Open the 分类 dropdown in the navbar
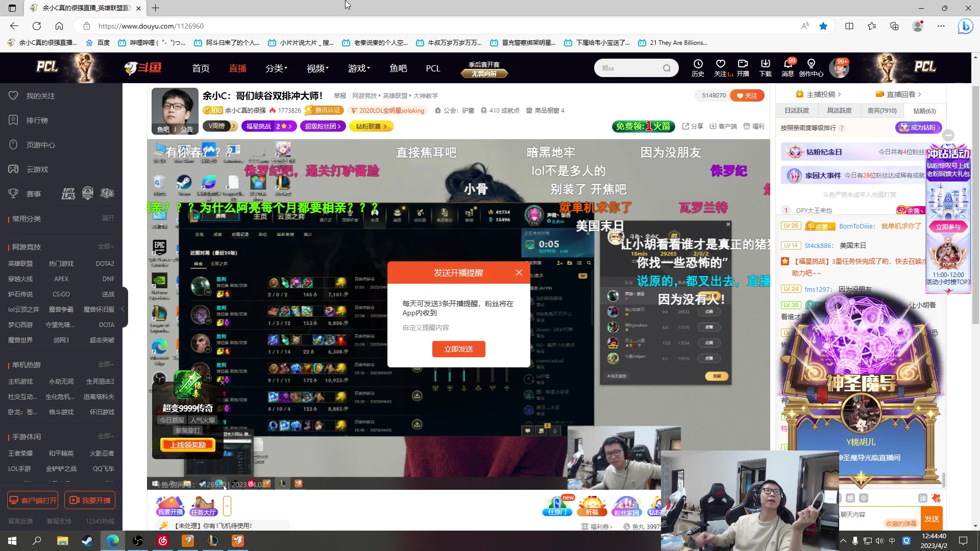This screenshot has height=551, width=980. point(276,68)
